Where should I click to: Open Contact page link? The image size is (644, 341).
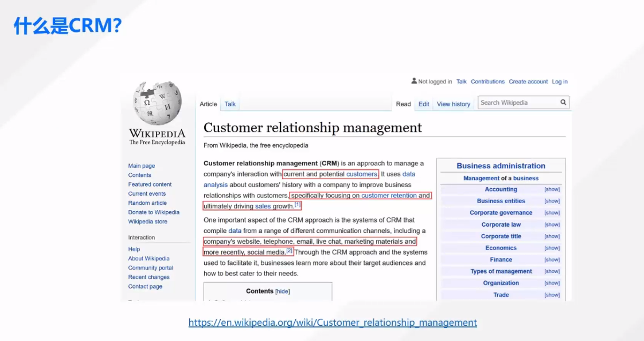tap(145, 286)
